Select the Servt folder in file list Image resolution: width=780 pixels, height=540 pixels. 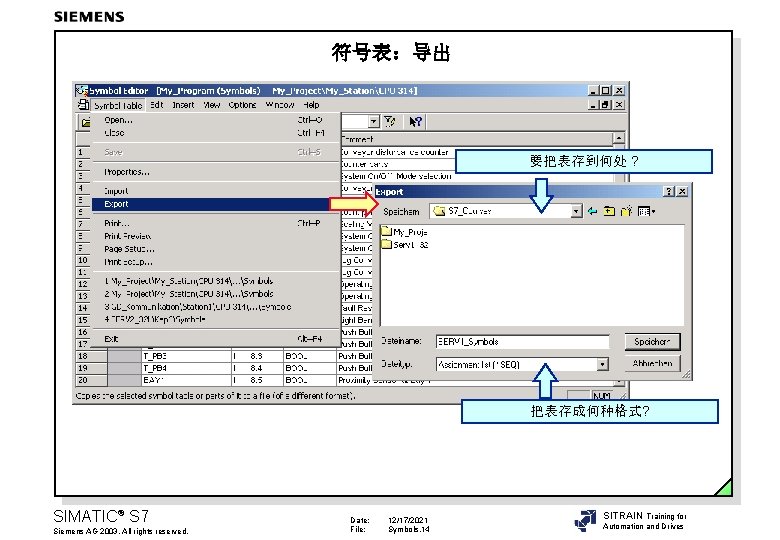coord(404,245)
